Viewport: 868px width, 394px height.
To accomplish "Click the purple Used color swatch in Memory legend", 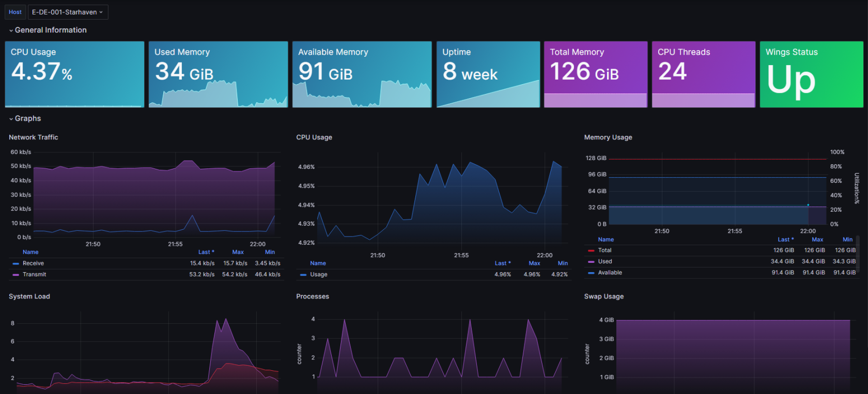I will (x=591, y=262).
